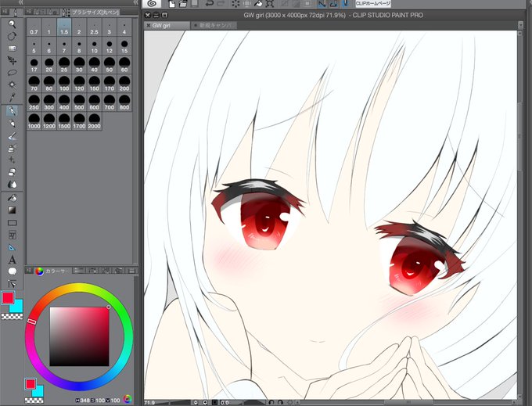This screenshot has height=406, width=532.
Task: Choose brush size 500
Action: click(x=79, y=102)
